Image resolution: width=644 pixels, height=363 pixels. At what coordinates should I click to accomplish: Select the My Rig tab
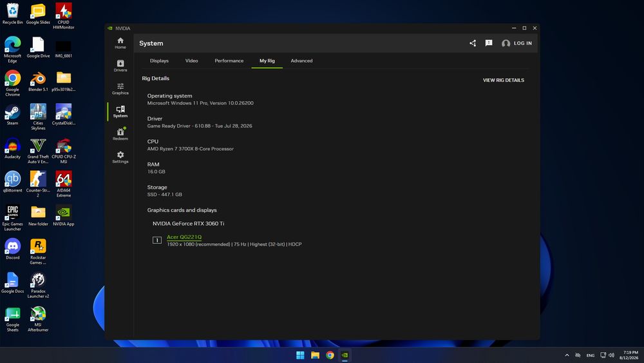coord(267,61)
